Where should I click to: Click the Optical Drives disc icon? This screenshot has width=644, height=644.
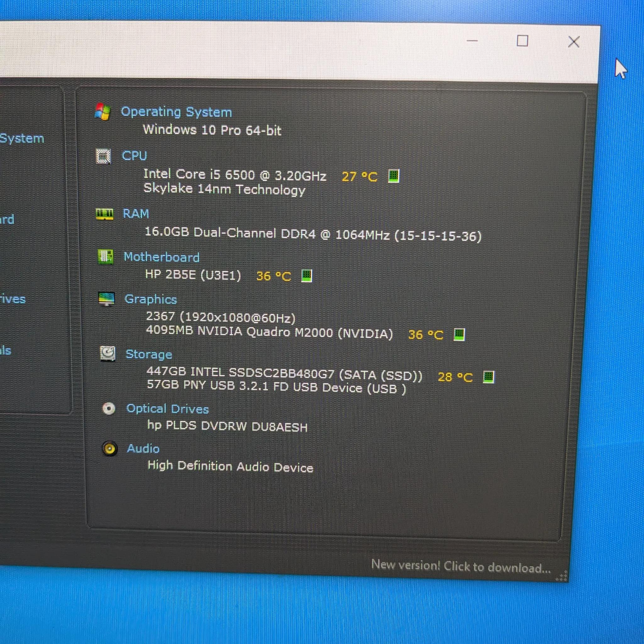pyautogui.click(x=109, y=408)
